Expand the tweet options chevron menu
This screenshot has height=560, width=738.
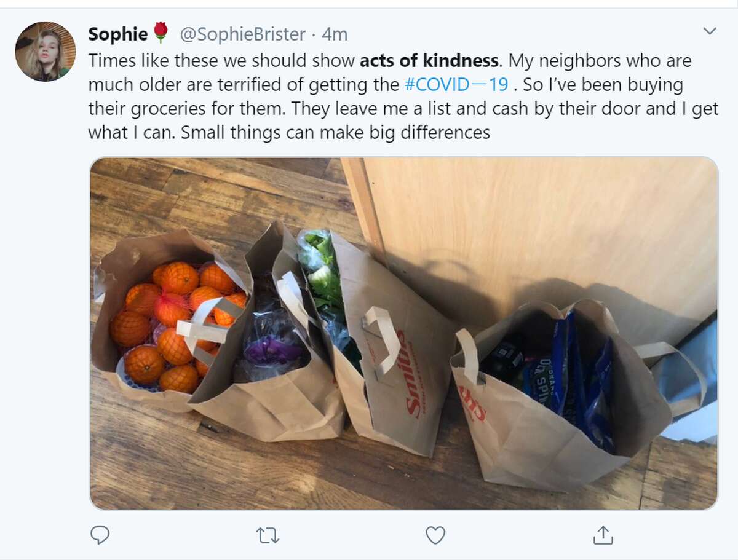pos(710,31)
